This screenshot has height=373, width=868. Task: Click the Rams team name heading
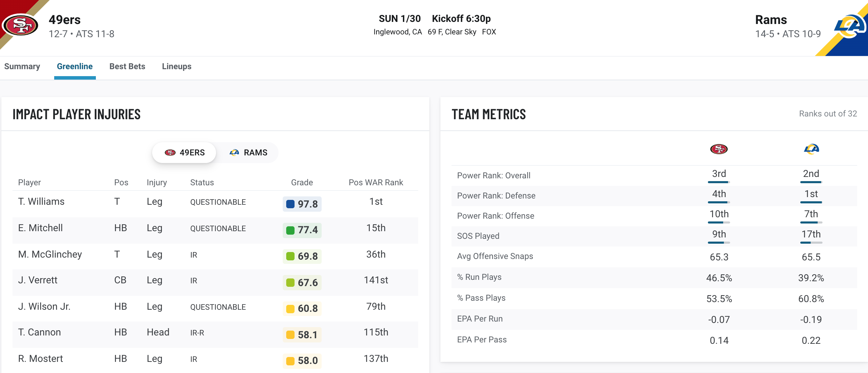[771, 20]
